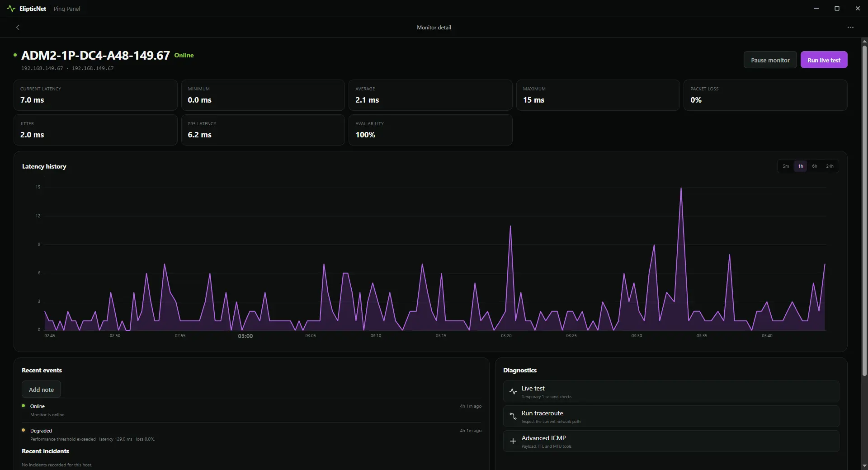Click the Online status label
The height and width of the screenshot is (470, 868).
184,55
